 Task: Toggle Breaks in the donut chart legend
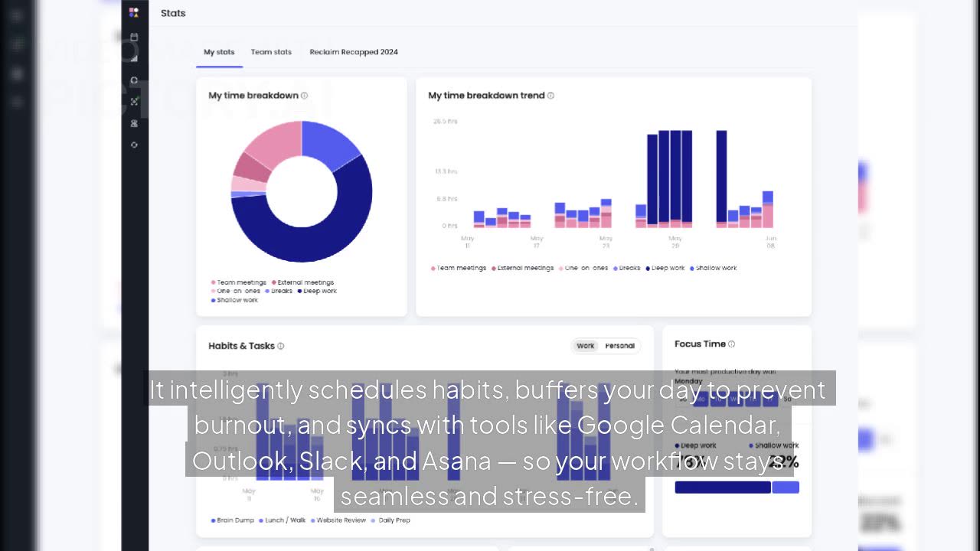tap(279, 291)
